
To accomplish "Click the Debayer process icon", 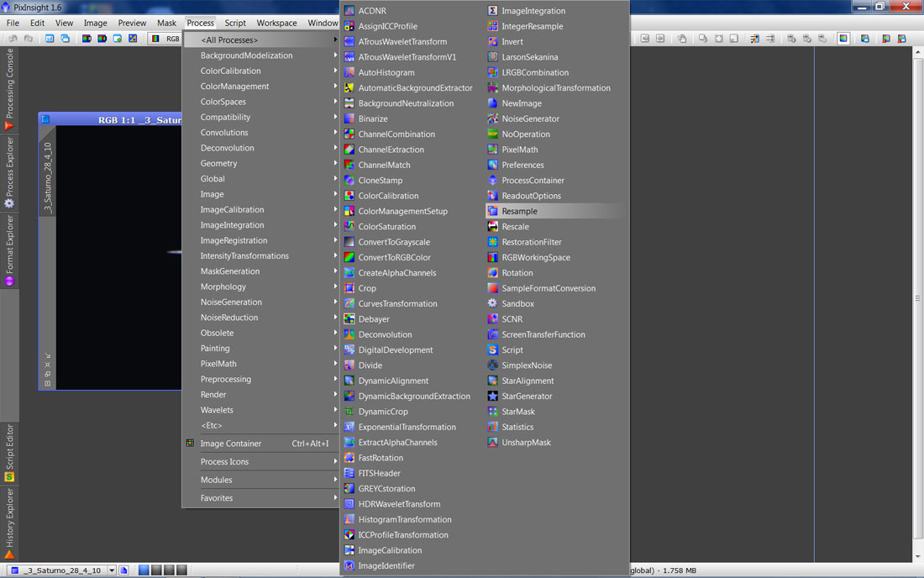I will pos(349,319).
